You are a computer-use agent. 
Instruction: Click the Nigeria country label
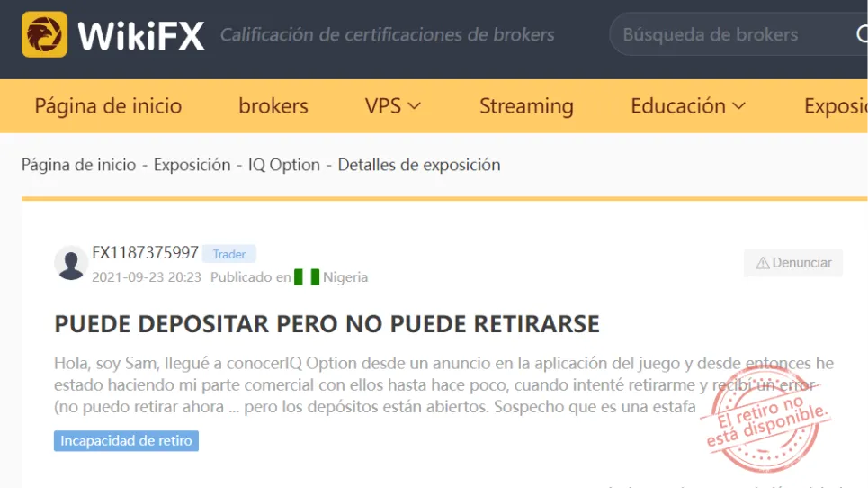coord(345,277)
